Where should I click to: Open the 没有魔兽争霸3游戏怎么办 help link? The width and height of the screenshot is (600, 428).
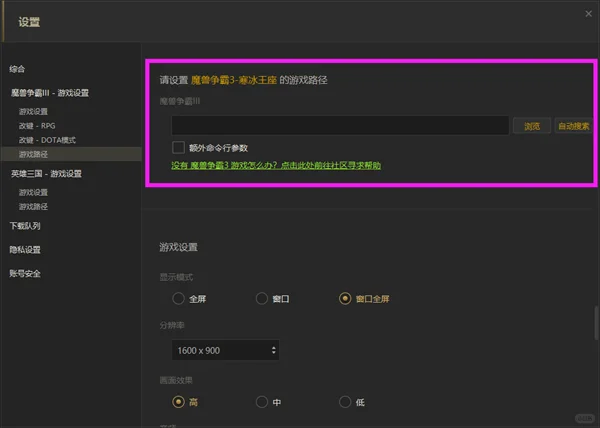coord(276,165)
